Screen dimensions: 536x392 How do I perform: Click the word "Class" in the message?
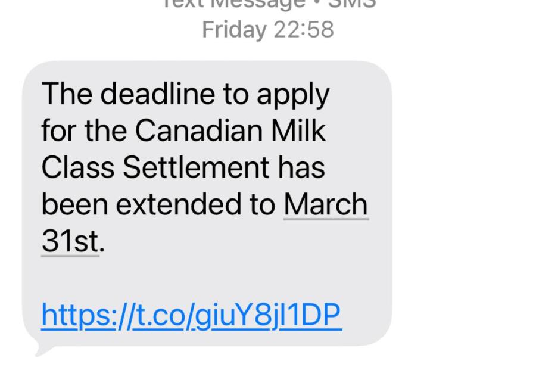77,167
